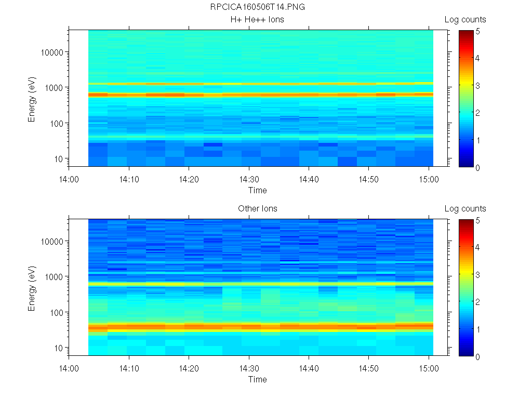Screen dimensions: 532x399
Task: Click the value 4 on Other Ions colorbar
Action: tap(478, 247)
